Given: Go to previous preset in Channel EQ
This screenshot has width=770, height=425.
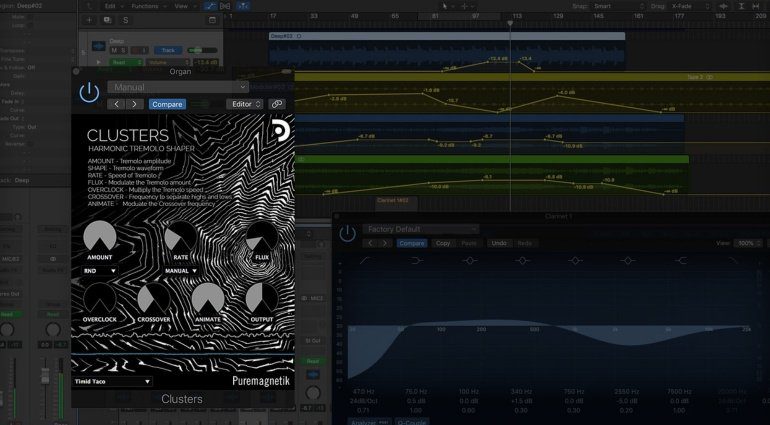Looking at the screenshot, I should tap(370, 243).
